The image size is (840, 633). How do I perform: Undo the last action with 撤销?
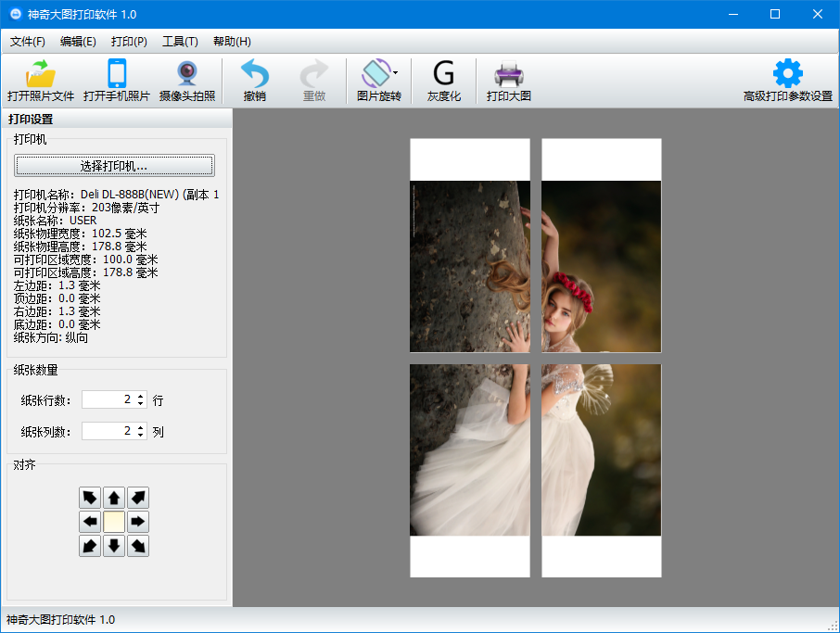(255, 74)
